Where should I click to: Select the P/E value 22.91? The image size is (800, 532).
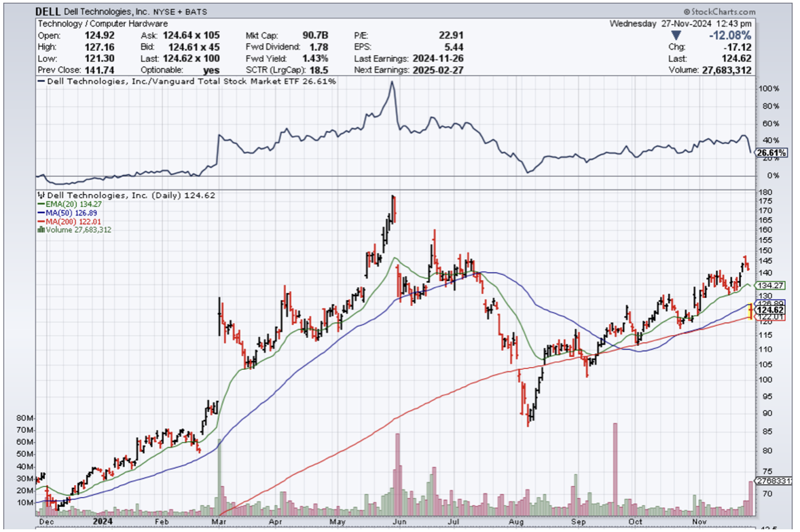pyautogui.click(x=451, y=36)
